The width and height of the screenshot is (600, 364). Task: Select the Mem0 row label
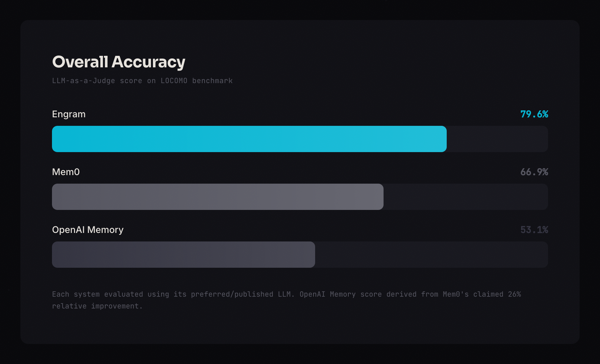(x=66, y=172)
